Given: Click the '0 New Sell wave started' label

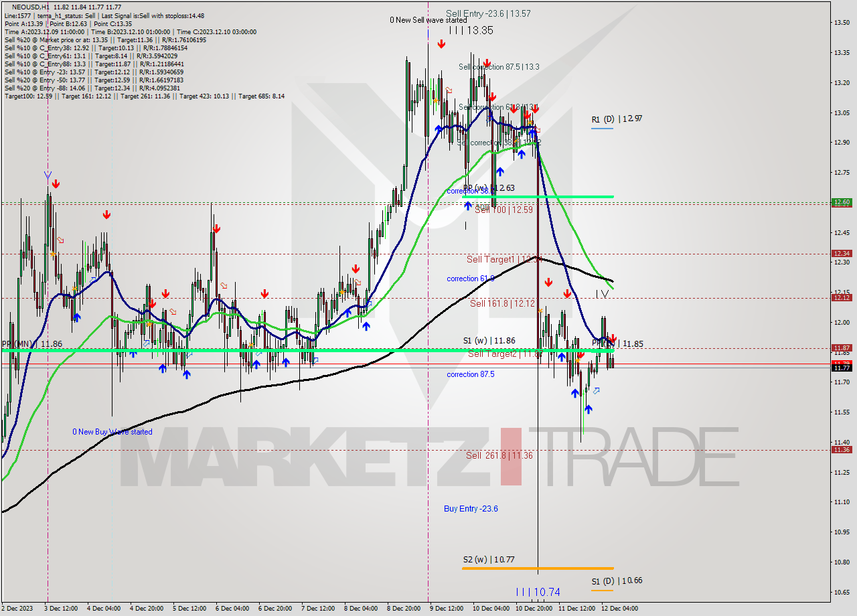Looking at the screenshot, I should coord(428,20).
